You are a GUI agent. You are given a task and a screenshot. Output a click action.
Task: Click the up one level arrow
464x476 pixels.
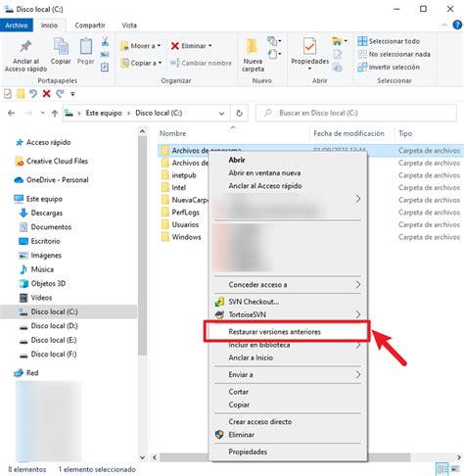click(x=55, y=114)
